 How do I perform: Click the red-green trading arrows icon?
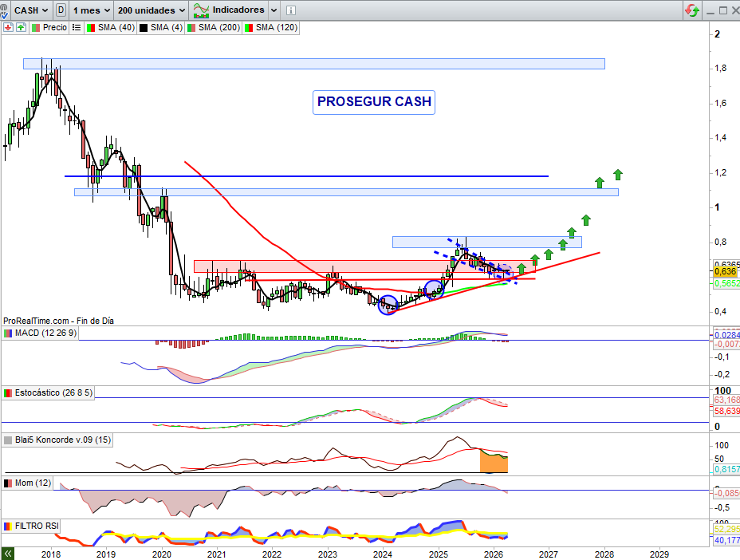click(692, 10)
